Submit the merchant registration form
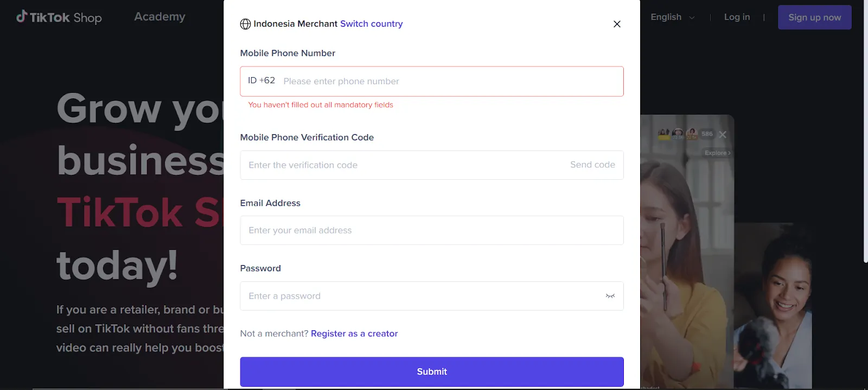Image resolution: width=868 pixels, height=390 pixels. (432, 372)
